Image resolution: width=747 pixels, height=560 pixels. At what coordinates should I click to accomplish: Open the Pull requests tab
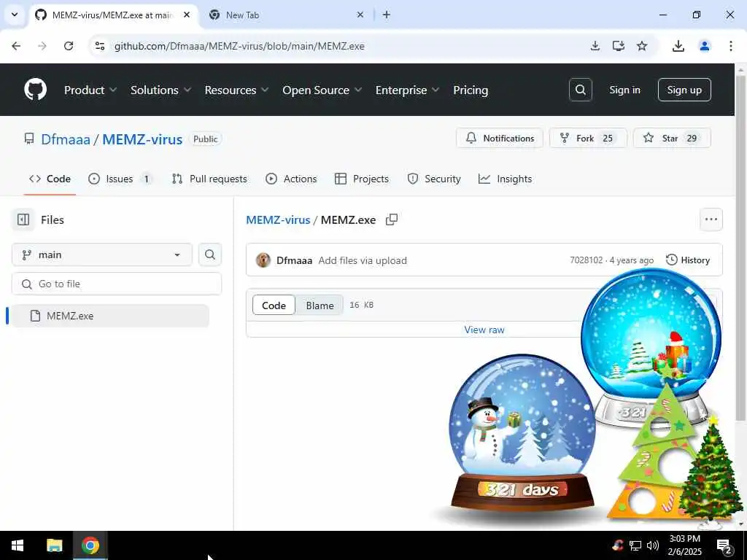(209, 179)
